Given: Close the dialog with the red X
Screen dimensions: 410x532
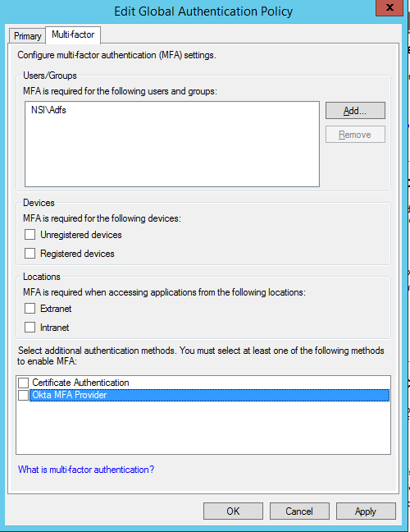Looking at the screenshot, I should pyautogui.click(x=389, y=7).
